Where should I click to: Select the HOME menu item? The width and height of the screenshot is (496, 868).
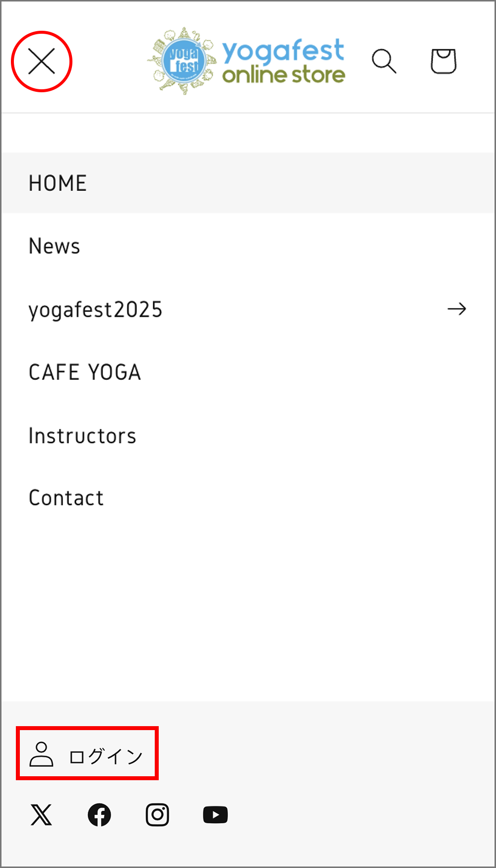248,183
